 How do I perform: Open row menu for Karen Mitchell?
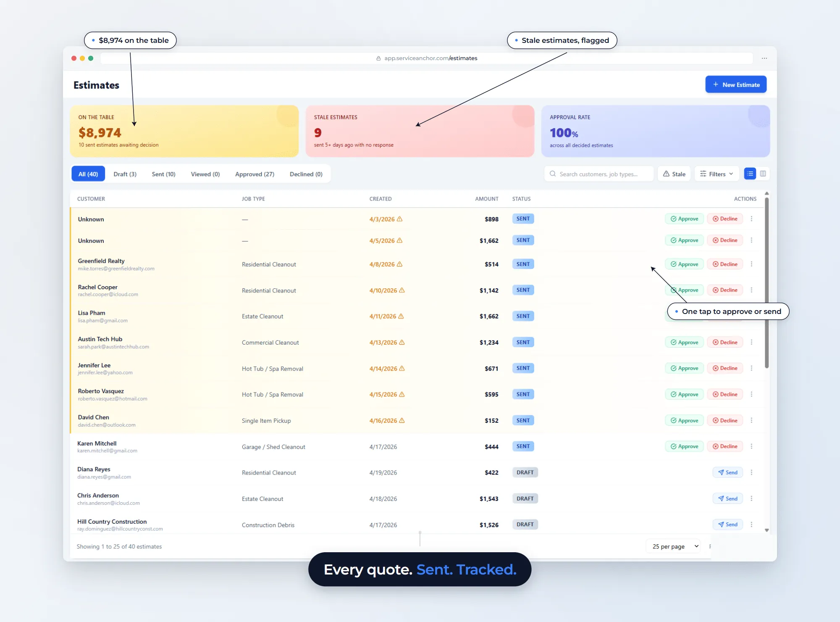tap(751, 446)
